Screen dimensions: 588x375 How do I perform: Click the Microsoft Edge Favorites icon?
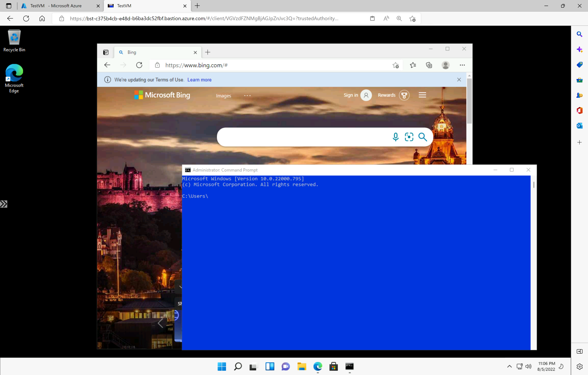413,65
